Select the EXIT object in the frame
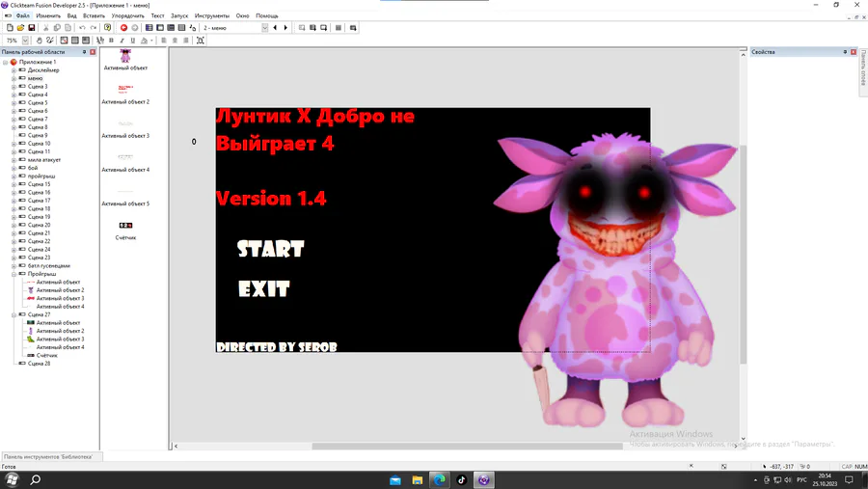The height and width of the screenshot is (489, 868). click(x=263, y=288)
